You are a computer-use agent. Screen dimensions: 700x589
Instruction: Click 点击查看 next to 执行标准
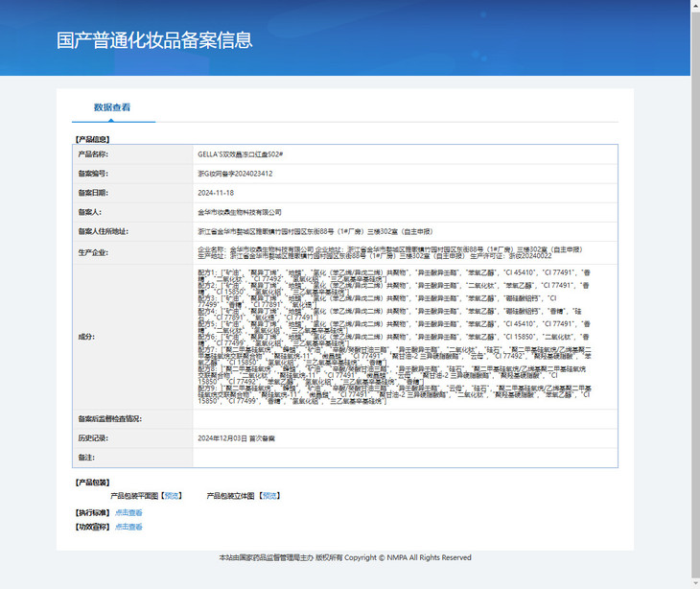[128, 512]
